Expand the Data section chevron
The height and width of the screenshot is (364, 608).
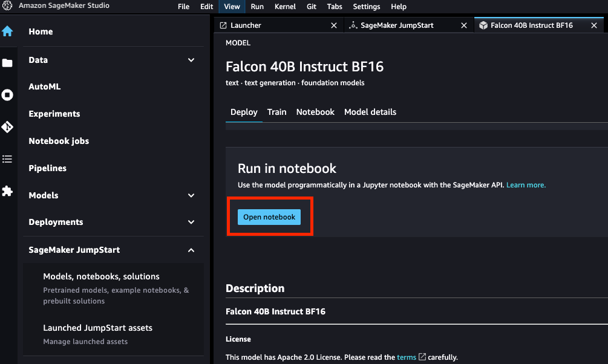coord(191,60)
